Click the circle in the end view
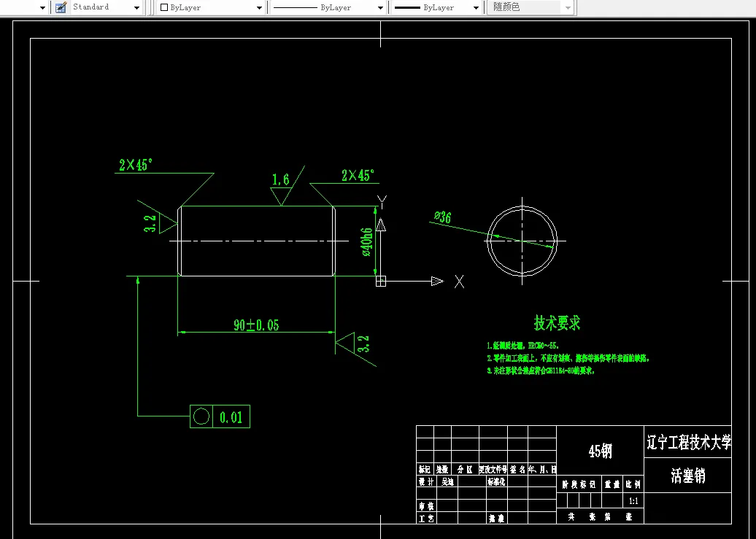The image size is (756, 539). (522, 241)
